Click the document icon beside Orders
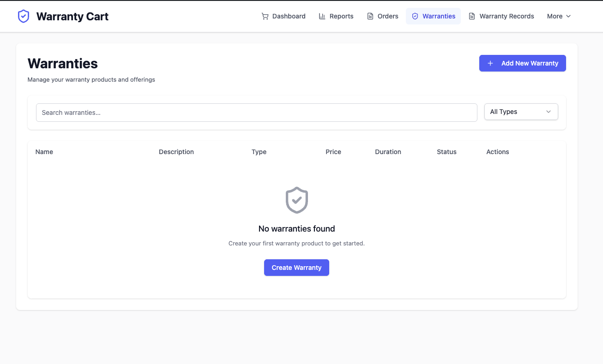Image resolution: width=603 pixels, height=364 pixels. [370, 16]
